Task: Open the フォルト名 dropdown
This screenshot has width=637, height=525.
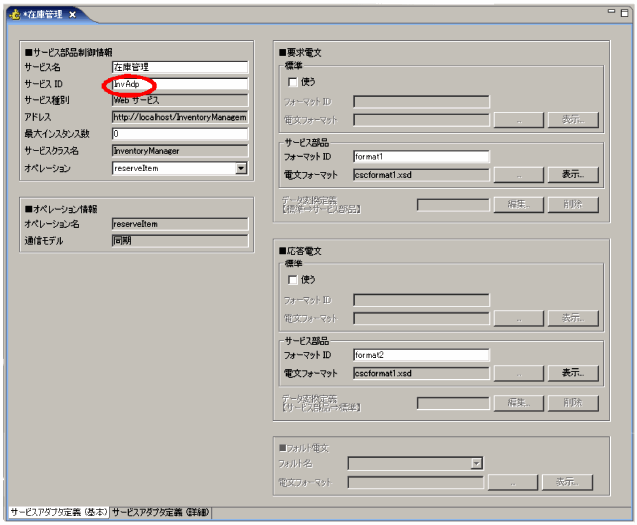Action: point(476,463)
